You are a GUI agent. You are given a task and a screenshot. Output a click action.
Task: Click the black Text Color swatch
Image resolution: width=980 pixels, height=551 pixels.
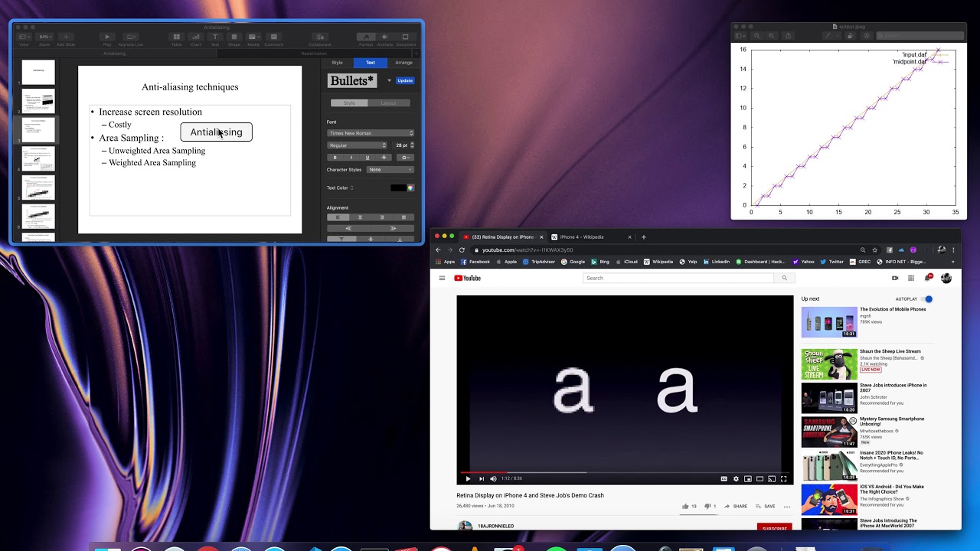[398, 187]
